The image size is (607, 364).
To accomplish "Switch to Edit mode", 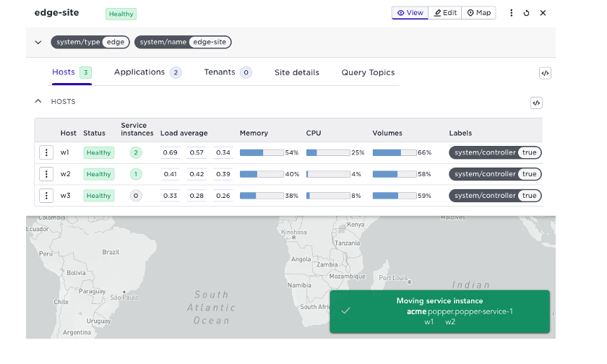I will [445, 13].
